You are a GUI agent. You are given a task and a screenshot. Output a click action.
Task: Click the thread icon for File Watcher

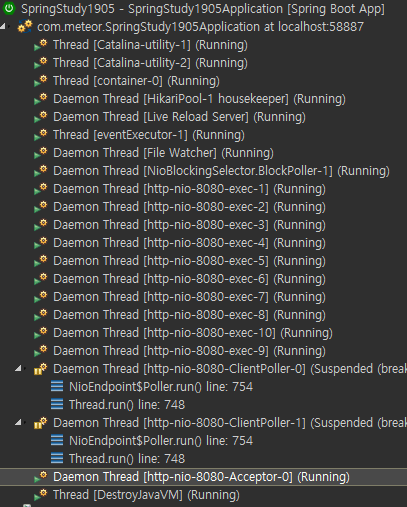[41, 153]
